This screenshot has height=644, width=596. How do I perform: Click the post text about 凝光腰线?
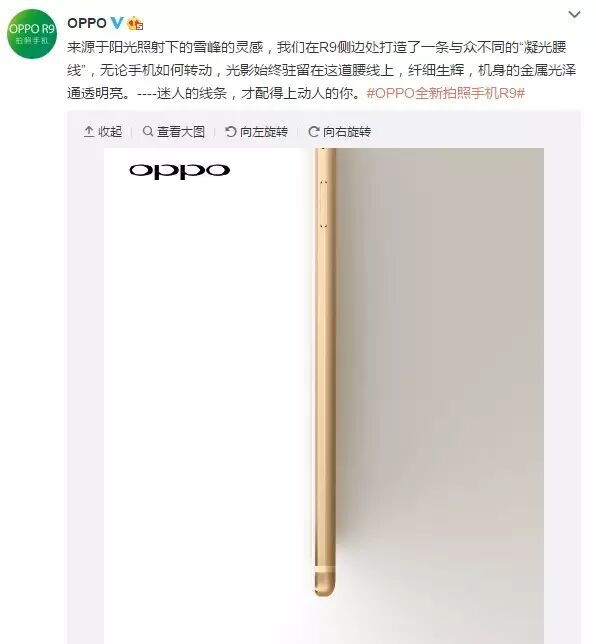pos(322,70)
